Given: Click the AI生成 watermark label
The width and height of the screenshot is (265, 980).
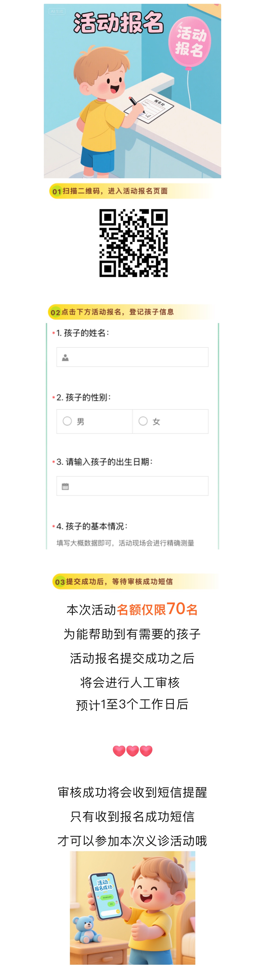Looking at the screenshot, I should [57, 12].
